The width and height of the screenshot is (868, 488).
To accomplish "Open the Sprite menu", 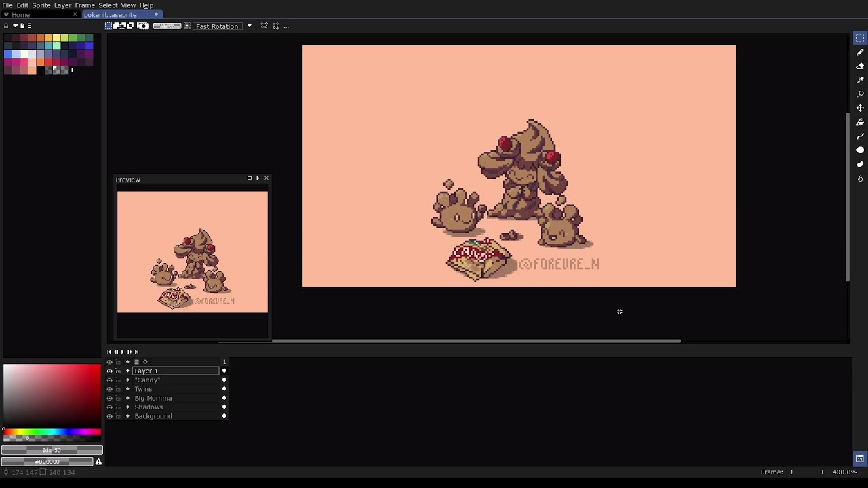I will [41, 5].
